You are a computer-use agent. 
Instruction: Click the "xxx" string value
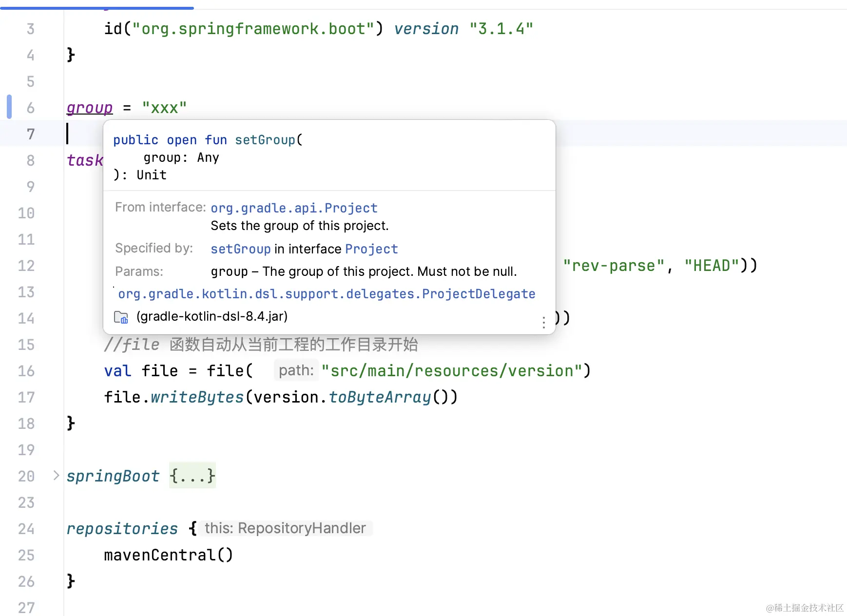click(x=164, y=108)
